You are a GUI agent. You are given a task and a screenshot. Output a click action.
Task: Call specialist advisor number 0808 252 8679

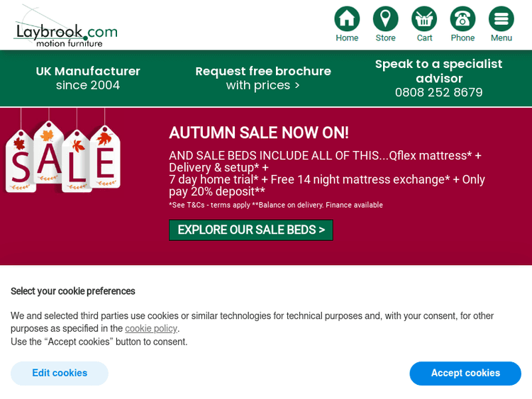[x=438, y=92]
